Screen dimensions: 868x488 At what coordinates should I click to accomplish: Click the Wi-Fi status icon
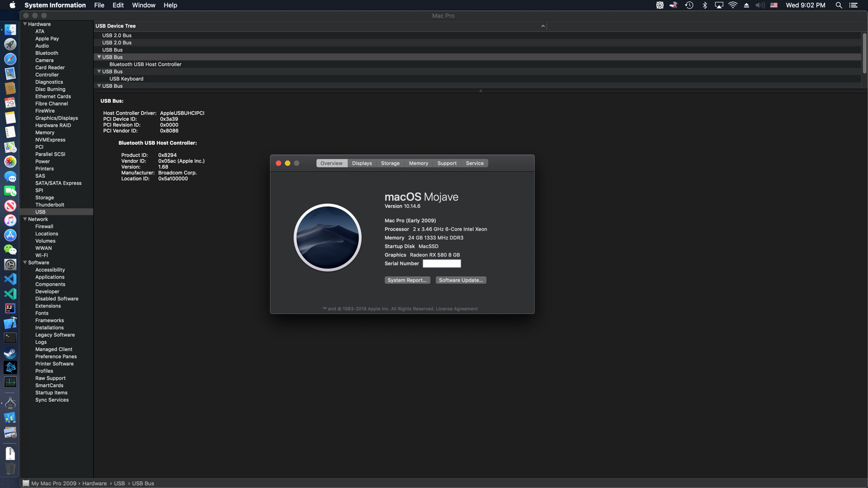[x=733, y=5]
